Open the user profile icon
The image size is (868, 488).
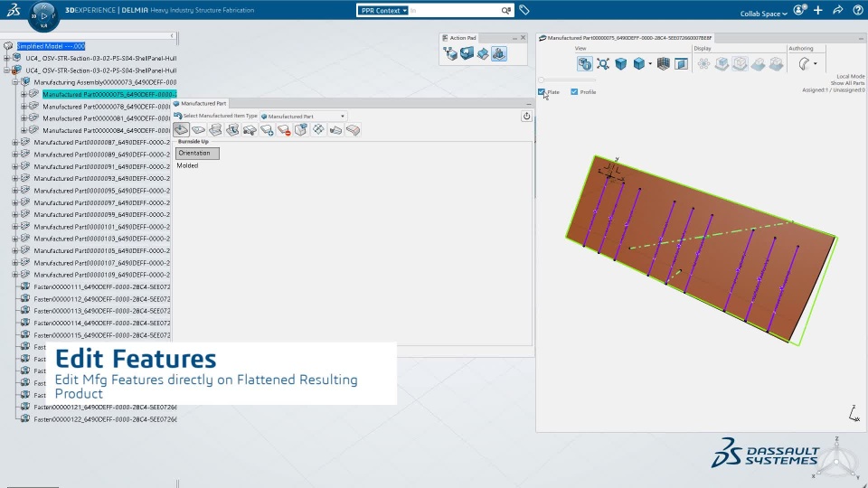pyautogui.click(x=799, y=10)
